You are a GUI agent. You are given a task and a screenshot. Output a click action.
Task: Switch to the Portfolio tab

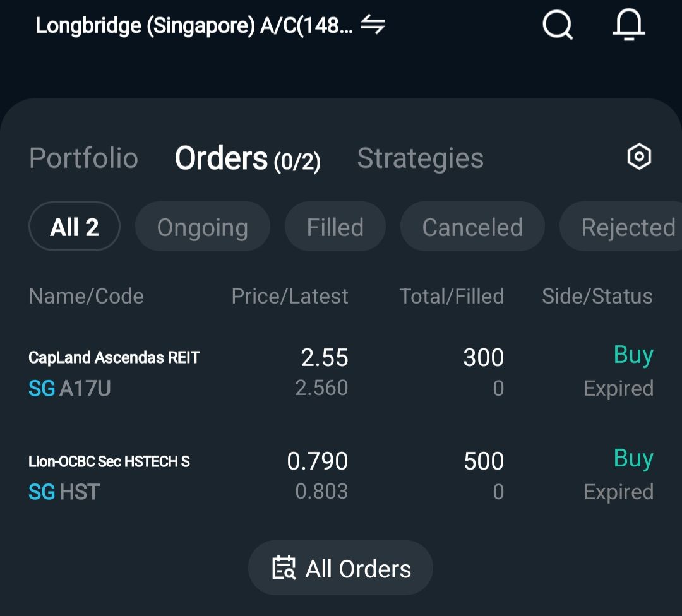click(83, 158)
